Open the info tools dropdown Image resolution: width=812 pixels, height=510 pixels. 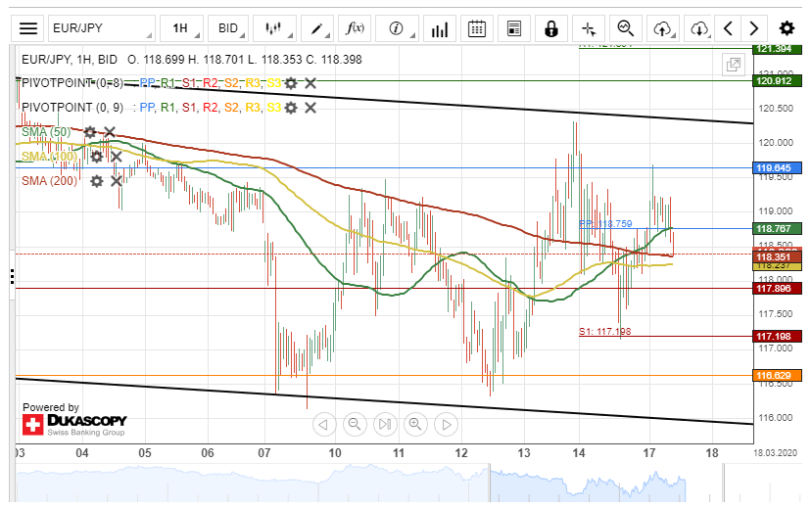[x=397, y=28]
